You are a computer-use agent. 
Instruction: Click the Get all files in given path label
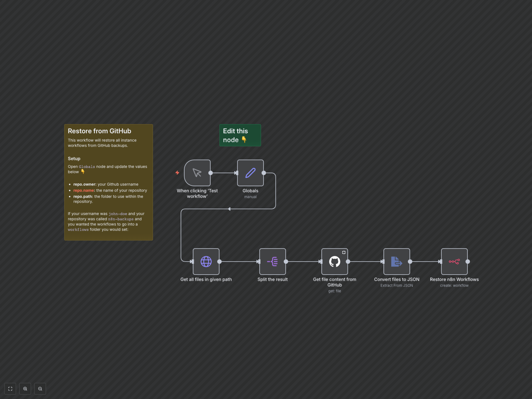click(206, 279)
